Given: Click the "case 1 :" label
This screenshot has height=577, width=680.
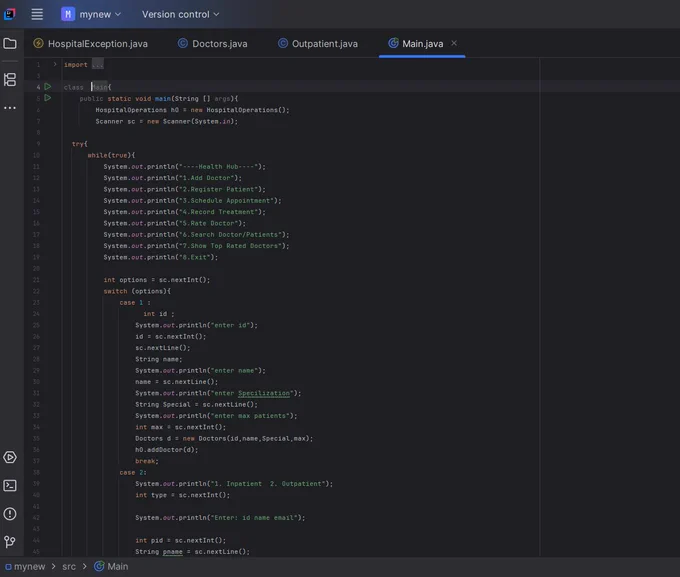Looking at the screenshot, I should 135,302.
